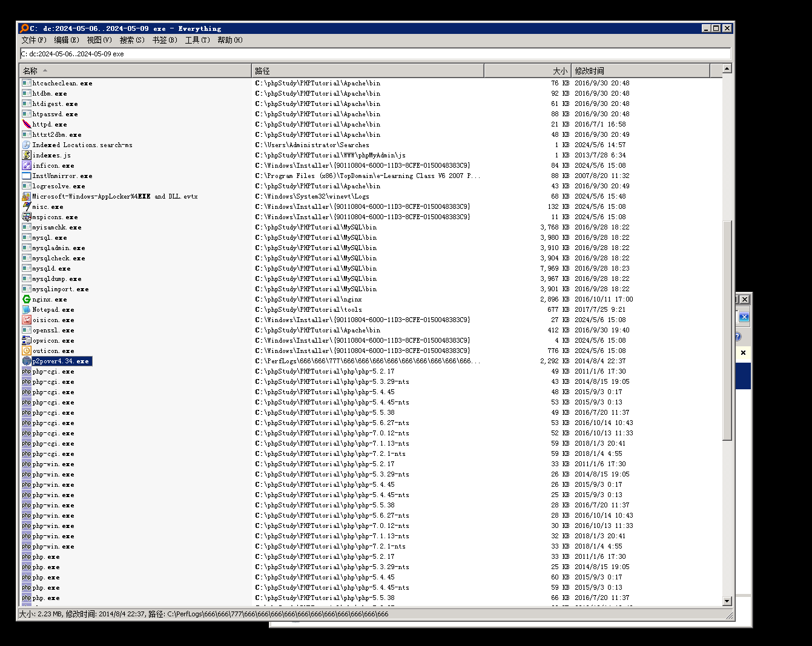Sort results by the 大小 column header

click(527, 71)
